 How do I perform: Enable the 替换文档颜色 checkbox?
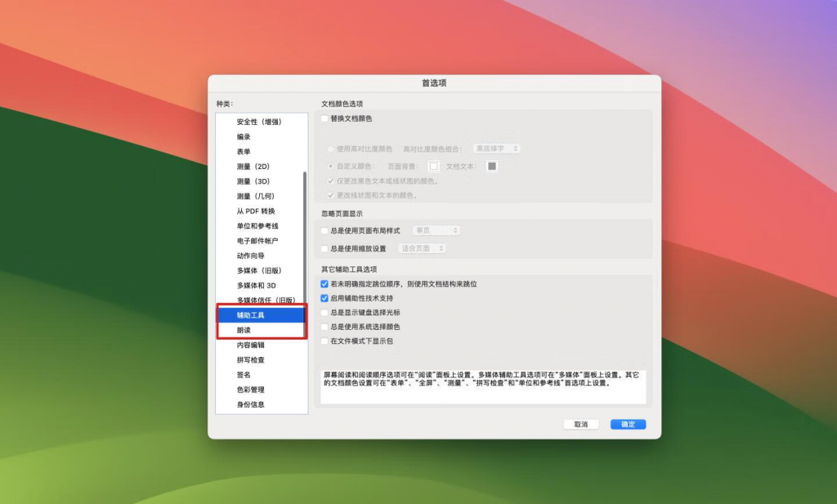(x=324, y=118)
